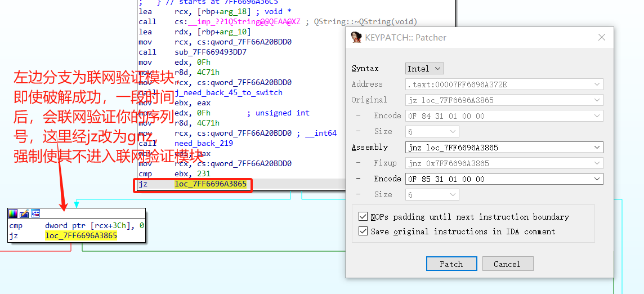Click the Assembly field with jnz instruction
Viewport: 644px width, 294px height.
(x=504, y=147)
